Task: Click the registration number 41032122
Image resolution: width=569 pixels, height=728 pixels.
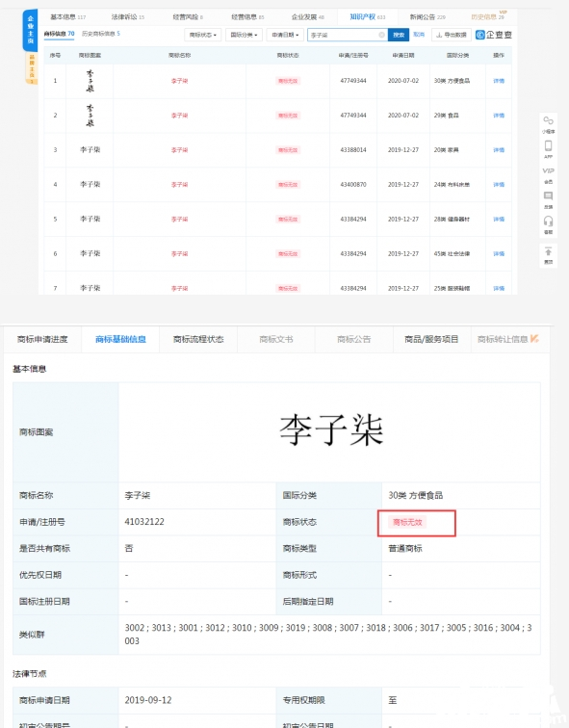Action: pos(144,522)
